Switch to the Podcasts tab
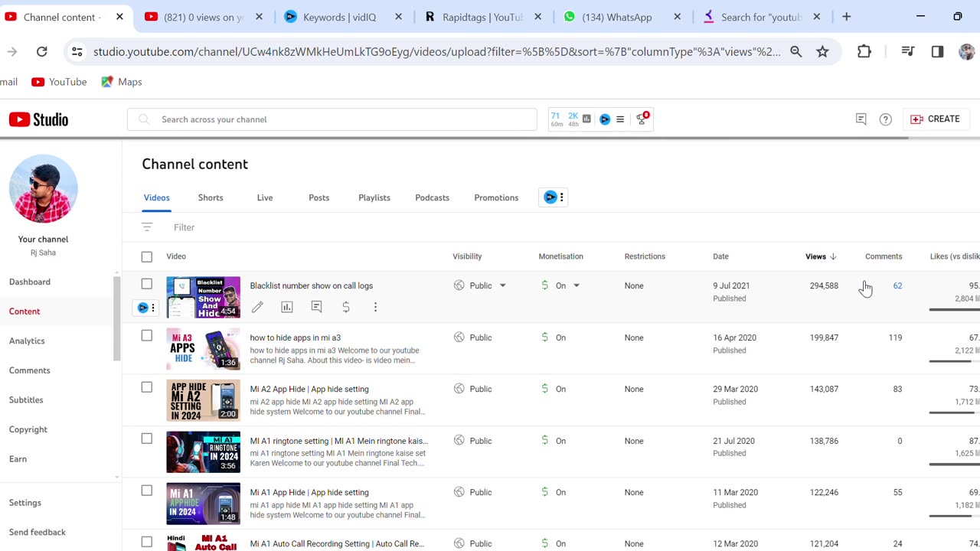Screen dimensions: 980x551 point(432,197)
